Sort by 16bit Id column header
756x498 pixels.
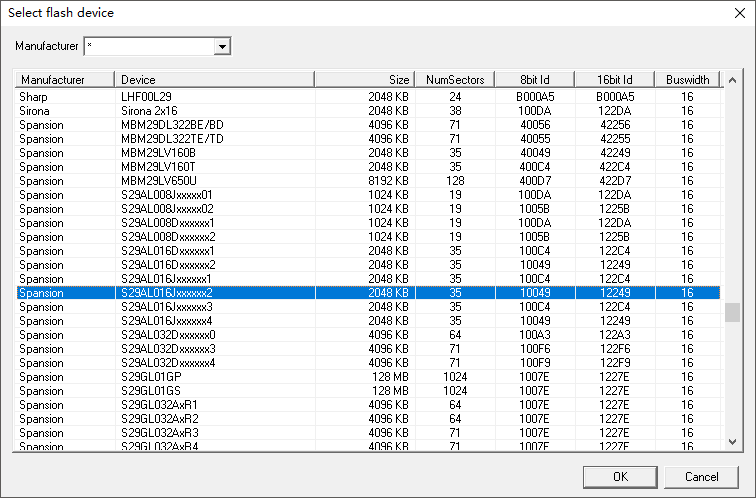(615, 80)
